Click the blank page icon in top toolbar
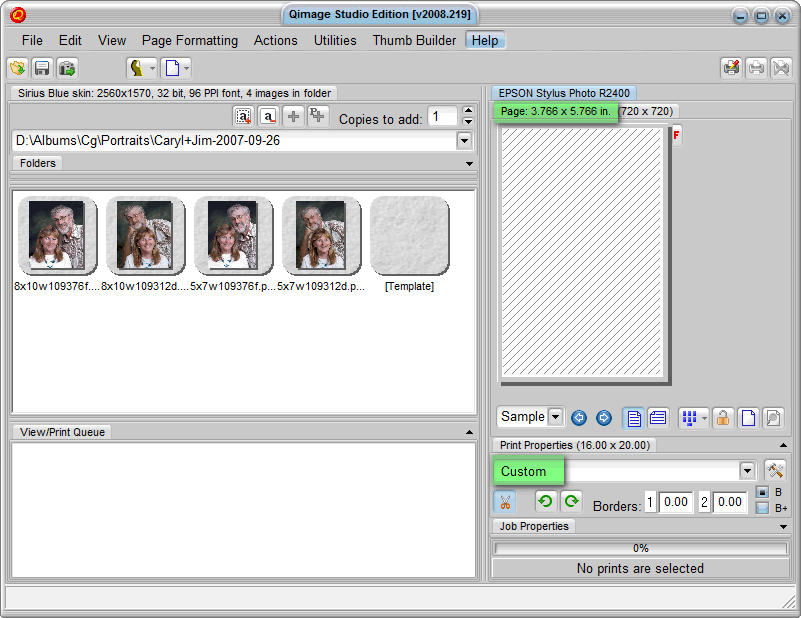 tap(172, 68)
